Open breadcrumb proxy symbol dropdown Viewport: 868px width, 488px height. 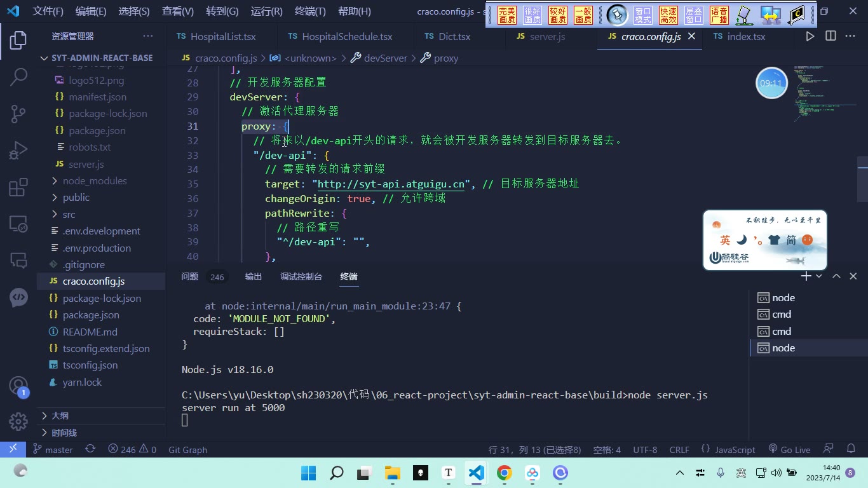439,58
